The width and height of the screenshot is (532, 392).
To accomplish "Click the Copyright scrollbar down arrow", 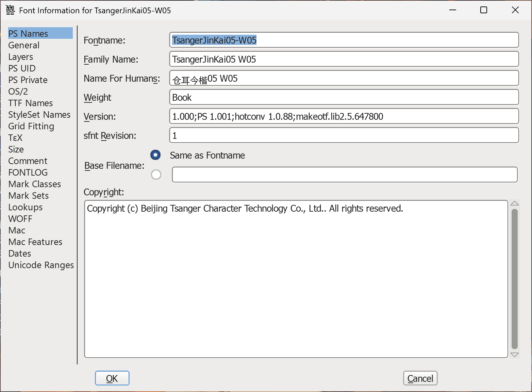I will coord(515,355).
